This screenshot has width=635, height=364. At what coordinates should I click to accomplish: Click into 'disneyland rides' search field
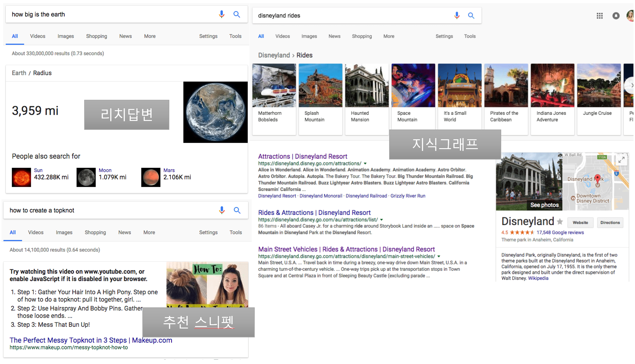click(x=352, y=15)
